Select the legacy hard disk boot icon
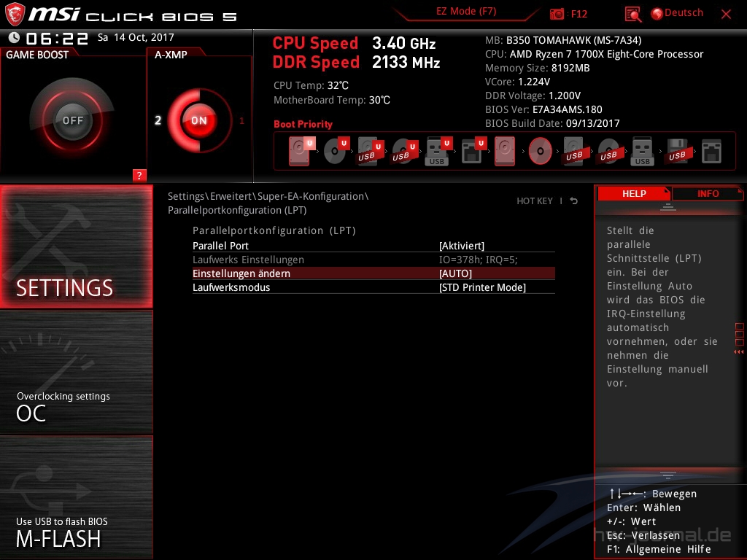The height and width of the screenshot is (560, 747). pyautogui.click(x=505, y=151)
